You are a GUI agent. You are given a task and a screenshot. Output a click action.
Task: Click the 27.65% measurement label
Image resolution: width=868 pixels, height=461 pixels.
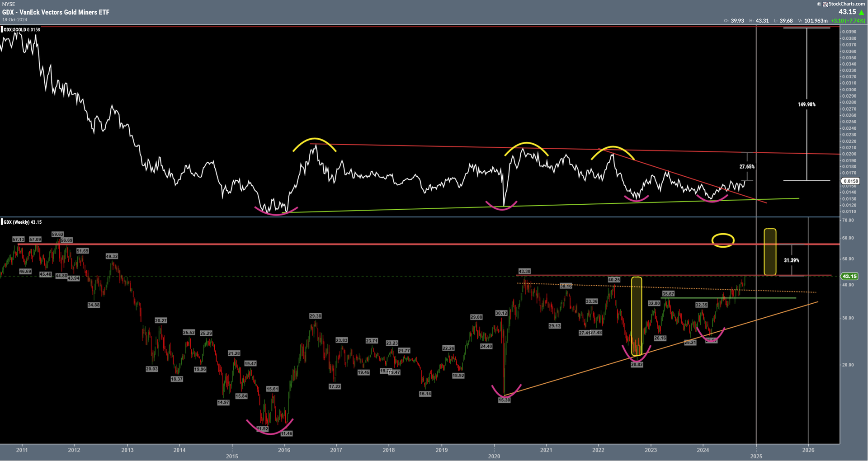pyautogui.click(x=747, y=167)
